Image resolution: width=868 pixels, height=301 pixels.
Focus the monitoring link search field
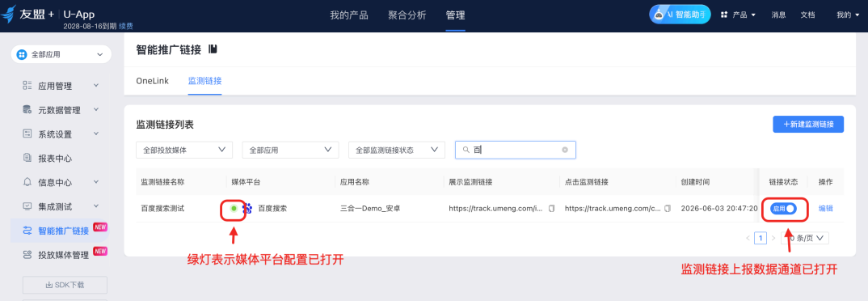tap(516, 150)
